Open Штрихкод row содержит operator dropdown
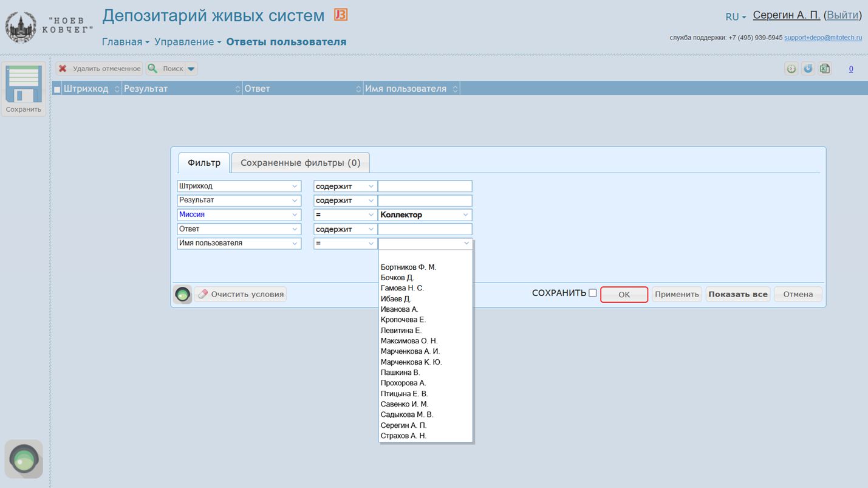 [x=345, y=186]
